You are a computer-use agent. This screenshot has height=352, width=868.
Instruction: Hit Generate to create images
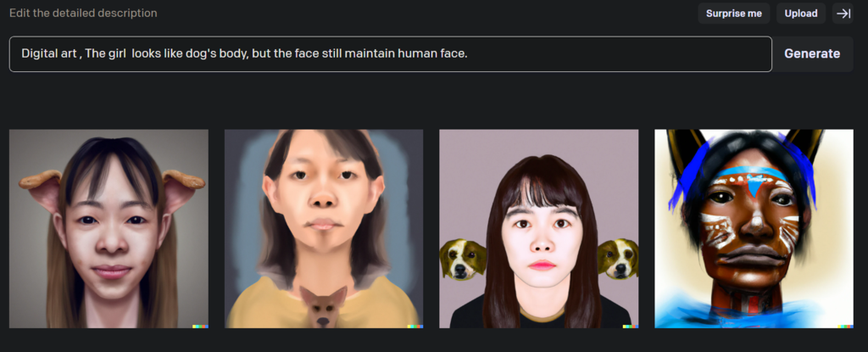point(812,53)
